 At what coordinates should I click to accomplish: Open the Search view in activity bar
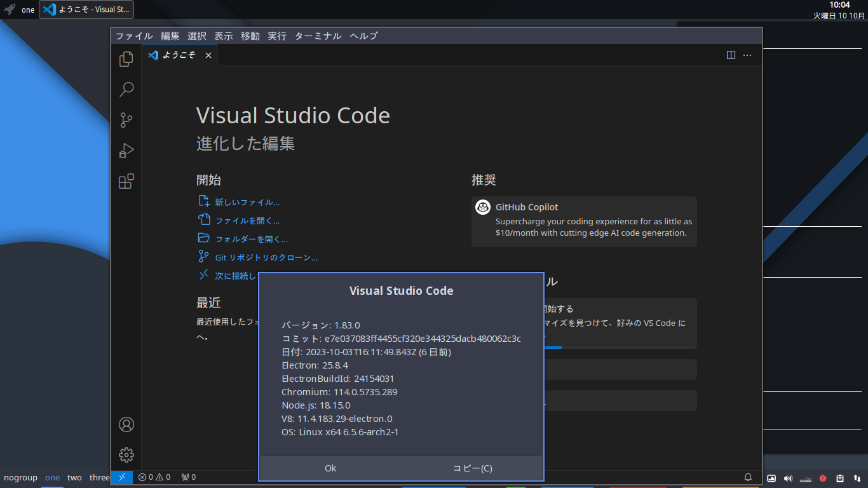click(x=126, y=90)
